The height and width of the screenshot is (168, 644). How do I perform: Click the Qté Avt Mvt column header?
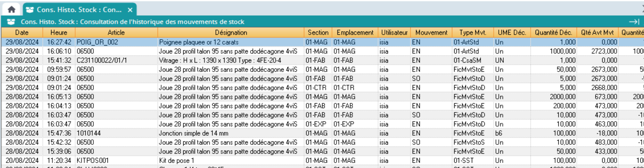point(598,33)
